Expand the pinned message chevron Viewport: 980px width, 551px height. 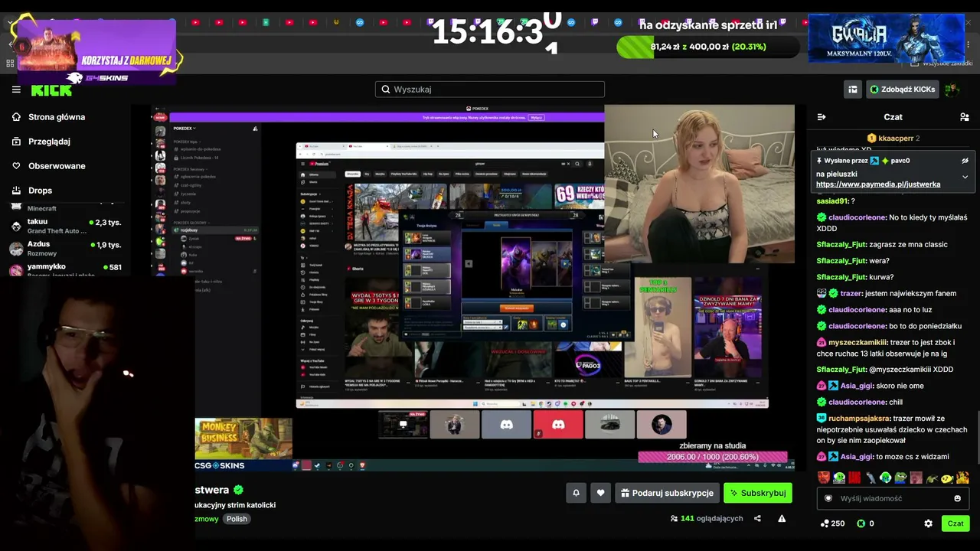(965, 177)
